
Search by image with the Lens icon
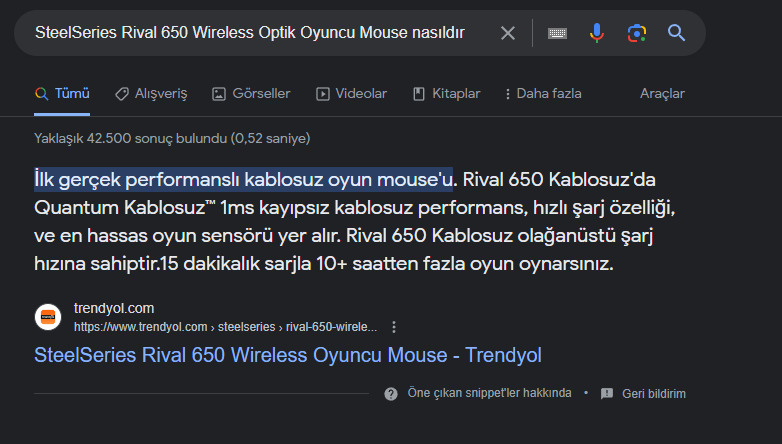[x=636, y=33]
